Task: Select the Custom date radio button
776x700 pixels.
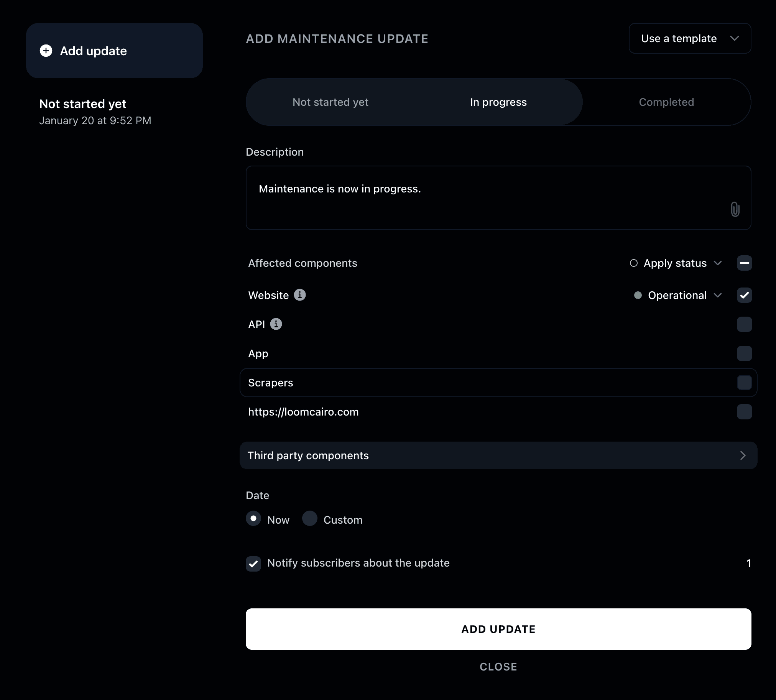Action: [x=309, y=519]
